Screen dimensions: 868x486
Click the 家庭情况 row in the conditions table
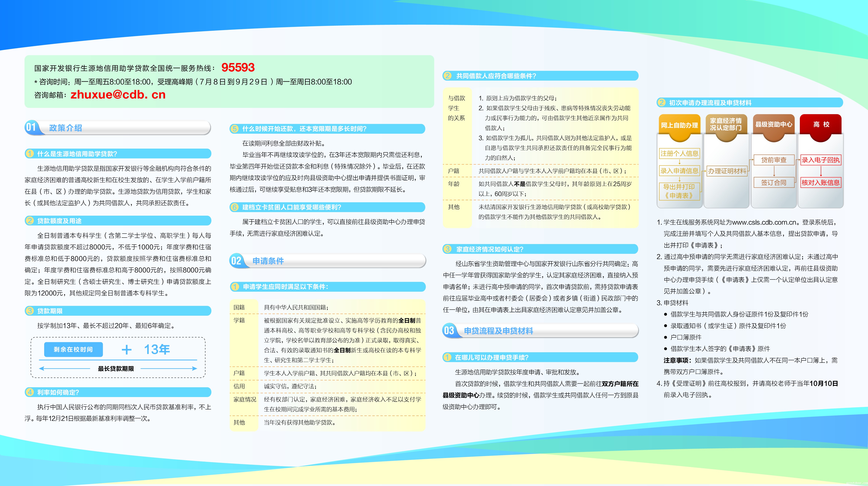pos(245,399)
